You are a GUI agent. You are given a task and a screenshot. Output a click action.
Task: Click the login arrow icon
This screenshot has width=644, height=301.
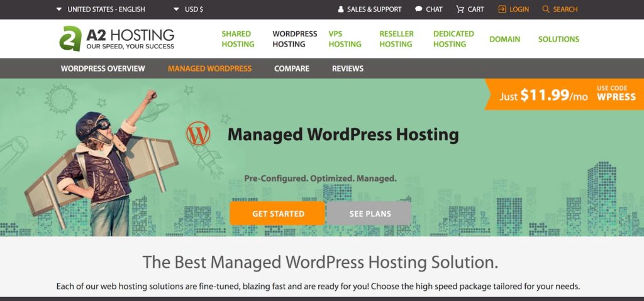(502, 9)
